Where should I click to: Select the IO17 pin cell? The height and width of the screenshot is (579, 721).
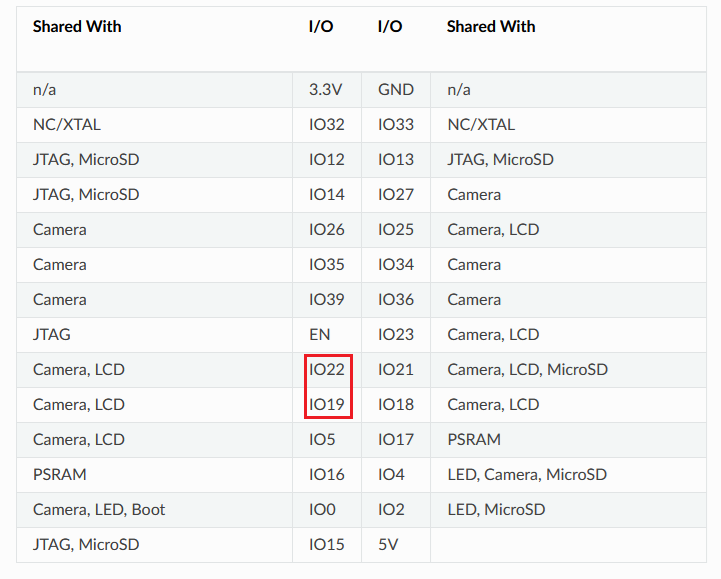[x=396, y=440]
